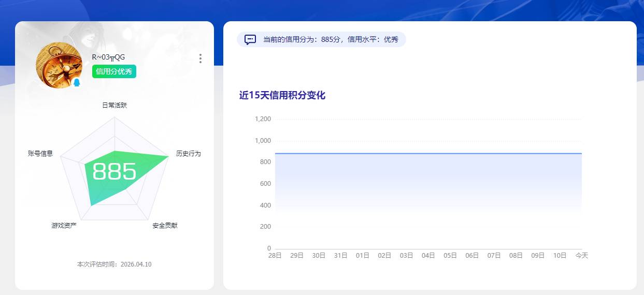Click the current credit score 885分 banner text

(331, 39)
